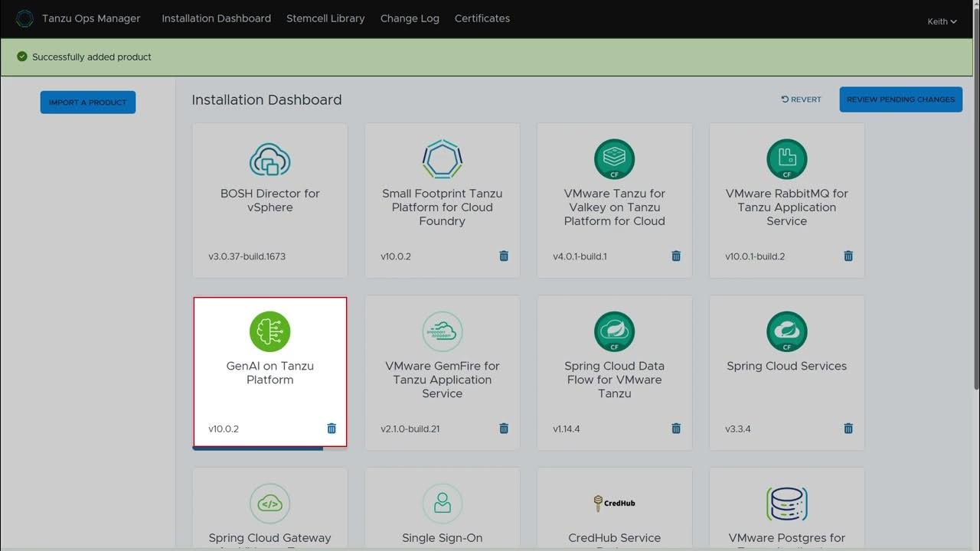980x551 pixels.
Task: Open the CredHub Service tile logo
Action: coord(614,503)
